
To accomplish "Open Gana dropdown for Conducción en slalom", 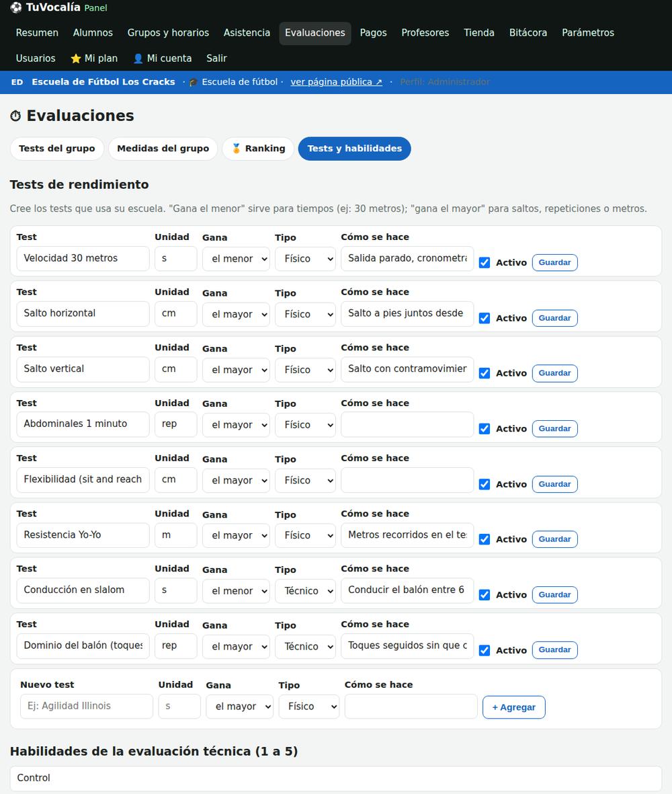I will (236, 591).
